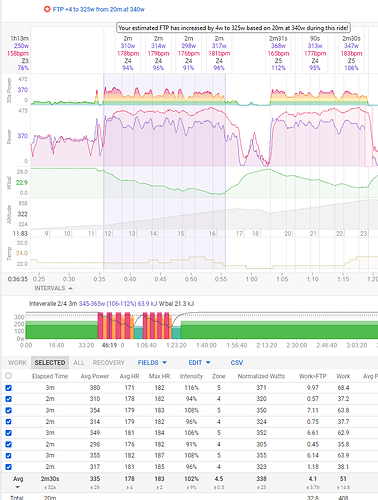Uncheck the 3m 380w interval row
The width and height of the screenshot is (378, 500).
(x=9, y=388)
